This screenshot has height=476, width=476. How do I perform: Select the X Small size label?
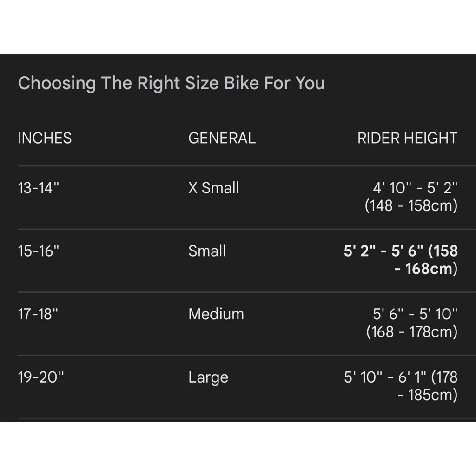point(213,188)
